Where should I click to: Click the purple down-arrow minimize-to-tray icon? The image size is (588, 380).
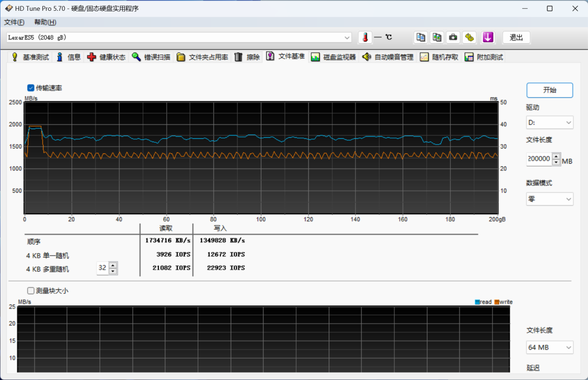488,38
